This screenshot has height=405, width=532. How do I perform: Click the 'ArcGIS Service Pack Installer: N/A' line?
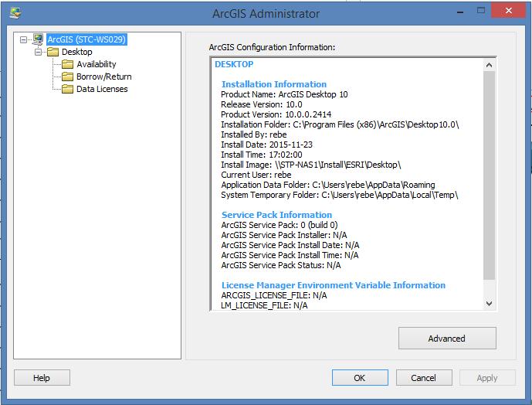click(284, 235)
